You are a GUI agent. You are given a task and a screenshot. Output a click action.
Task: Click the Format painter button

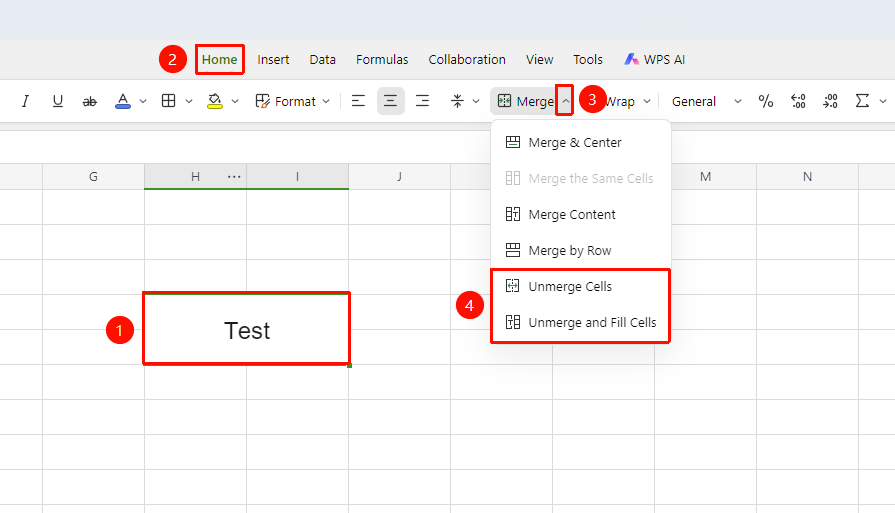285,102
